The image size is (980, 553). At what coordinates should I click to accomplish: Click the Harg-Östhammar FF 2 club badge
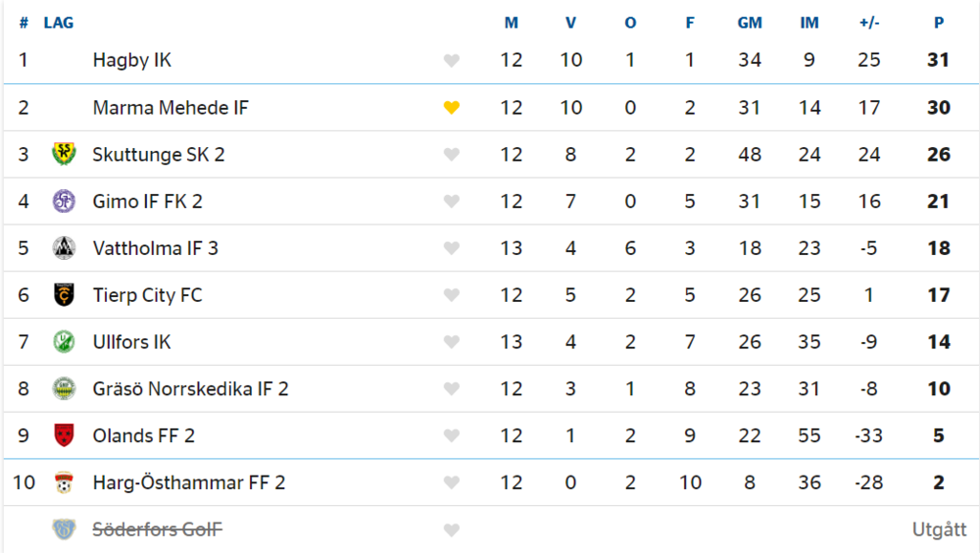64,482
